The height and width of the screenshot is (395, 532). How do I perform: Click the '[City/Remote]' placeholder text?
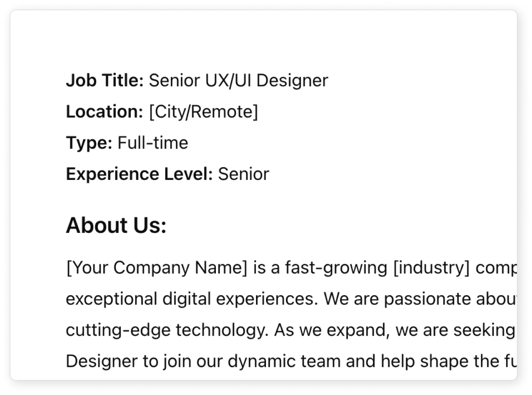[x=204, y=112]
